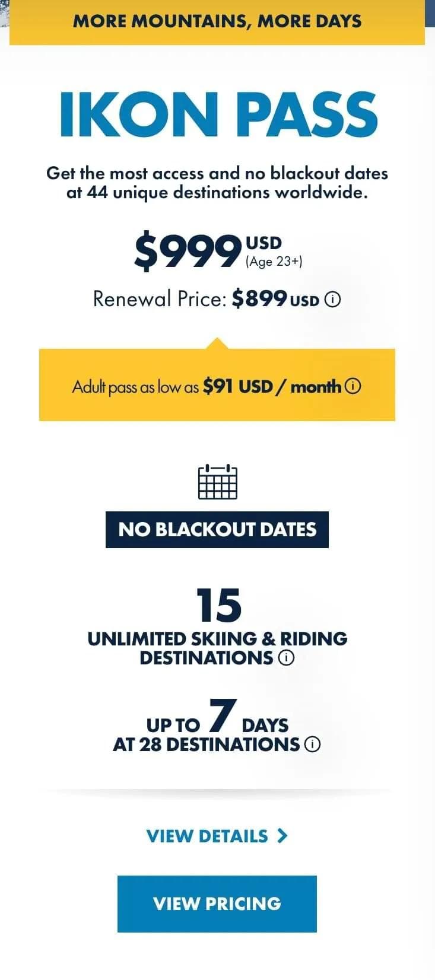Click the Age 23+ label
The height and width of the screenshot is (980, 435).
click(x=274, y=262)
